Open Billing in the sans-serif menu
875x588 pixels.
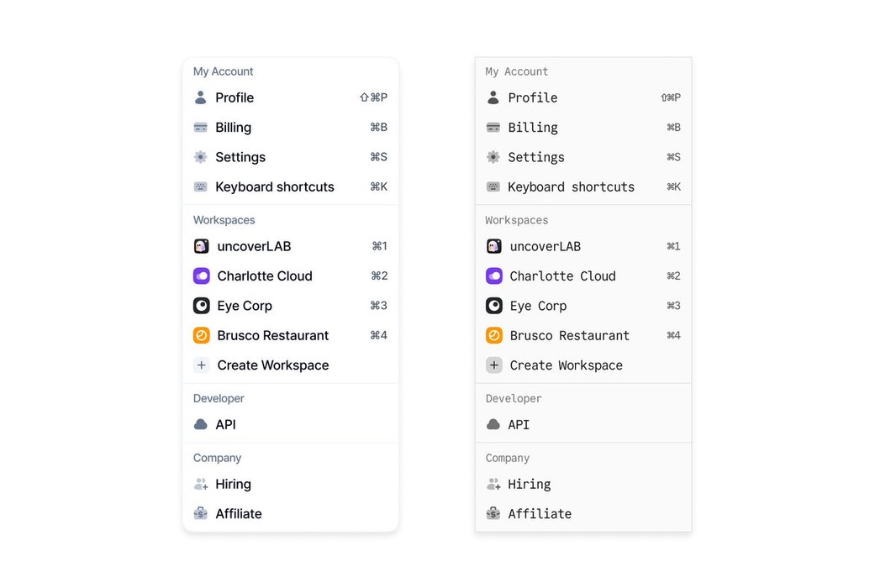tap(233, 128)
